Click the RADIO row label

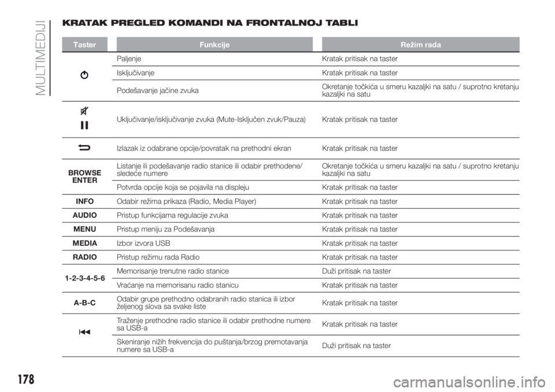[84, 257]
